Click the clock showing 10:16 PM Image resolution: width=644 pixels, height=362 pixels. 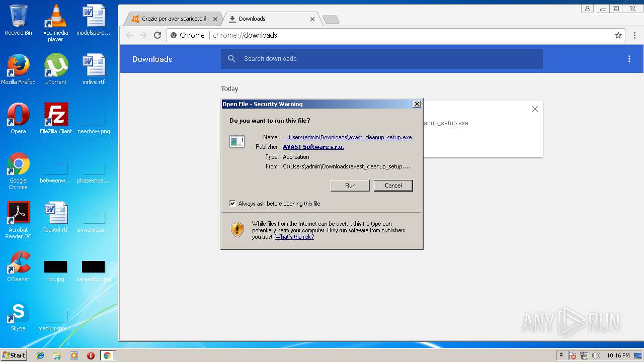pyautogui.click(x=618, y=355)
